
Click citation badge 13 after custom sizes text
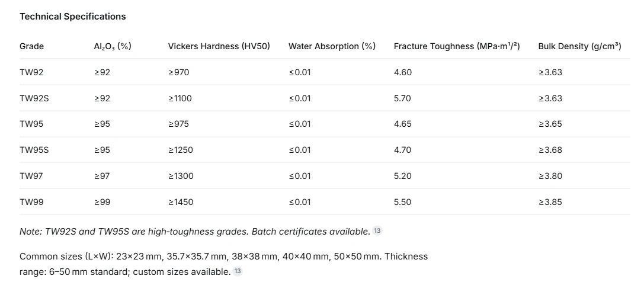pos(238,271)
